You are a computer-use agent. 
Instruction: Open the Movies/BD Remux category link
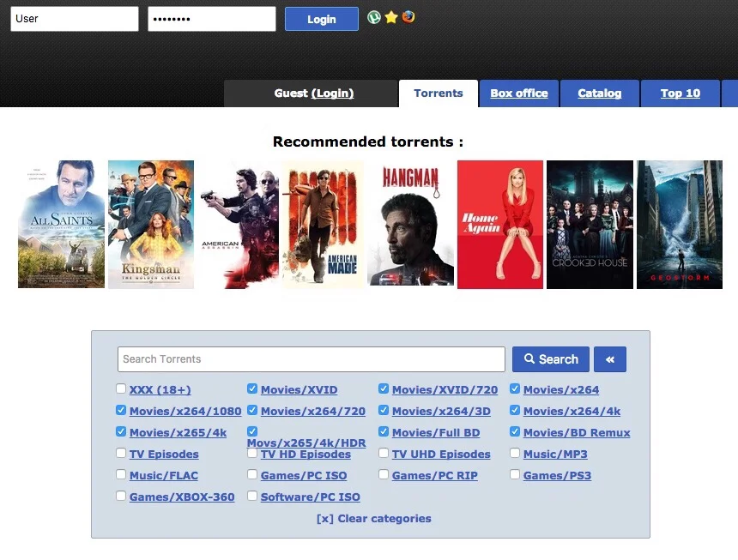(577, 432)
